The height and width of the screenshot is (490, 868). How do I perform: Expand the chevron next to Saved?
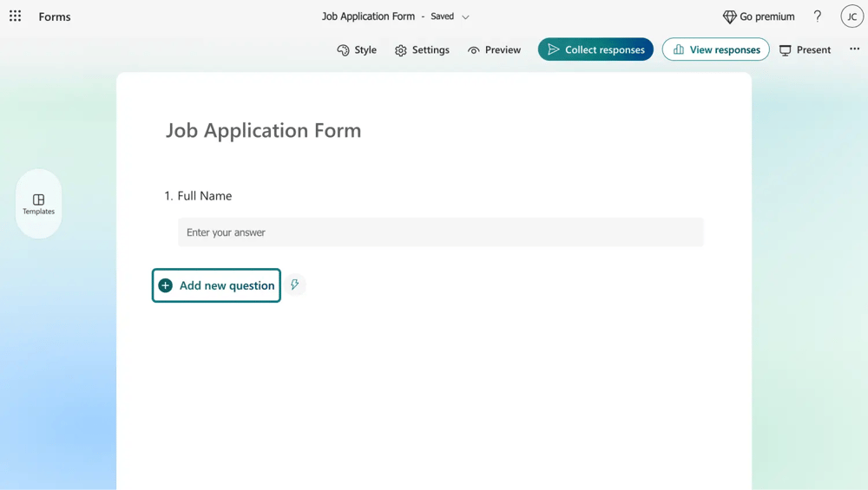coord(465,17)
